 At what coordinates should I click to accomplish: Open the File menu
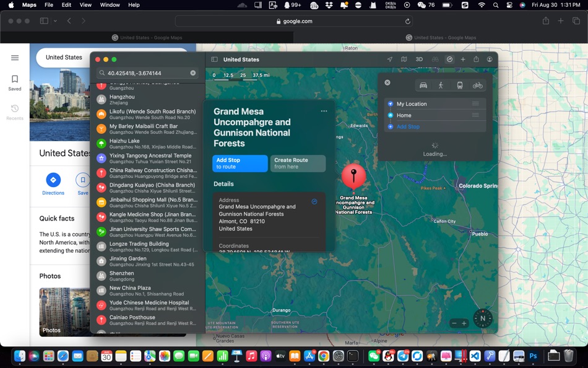click(x=49, y=5)
